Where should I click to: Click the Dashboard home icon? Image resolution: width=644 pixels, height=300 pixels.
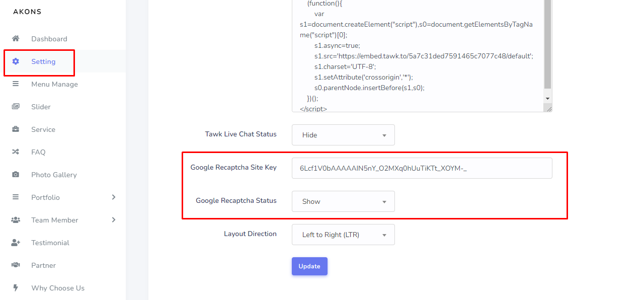click(x=16, y=39)
